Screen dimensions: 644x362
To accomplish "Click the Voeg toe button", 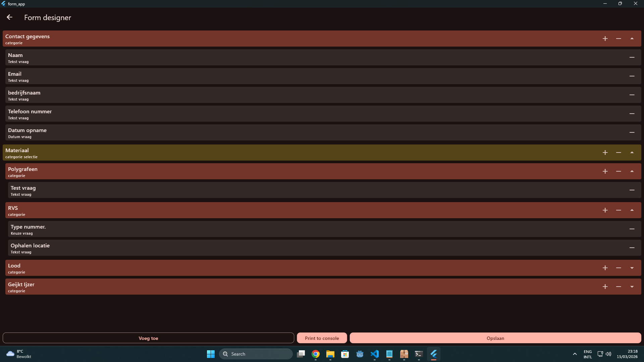I will pos(148,338).
